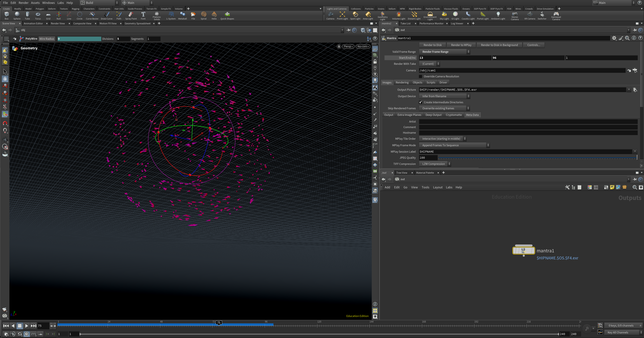Create a Spiral from the shelf

(204, 15)
